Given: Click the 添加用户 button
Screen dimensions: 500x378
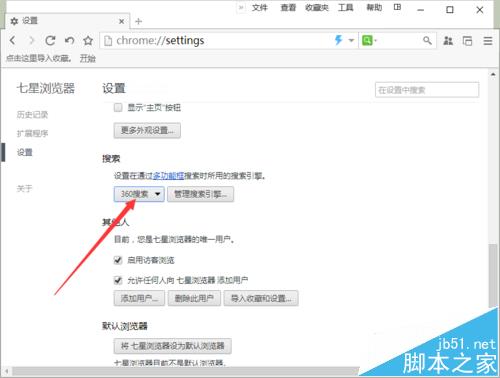Looking at the screenshot, I should click(139, 298).
